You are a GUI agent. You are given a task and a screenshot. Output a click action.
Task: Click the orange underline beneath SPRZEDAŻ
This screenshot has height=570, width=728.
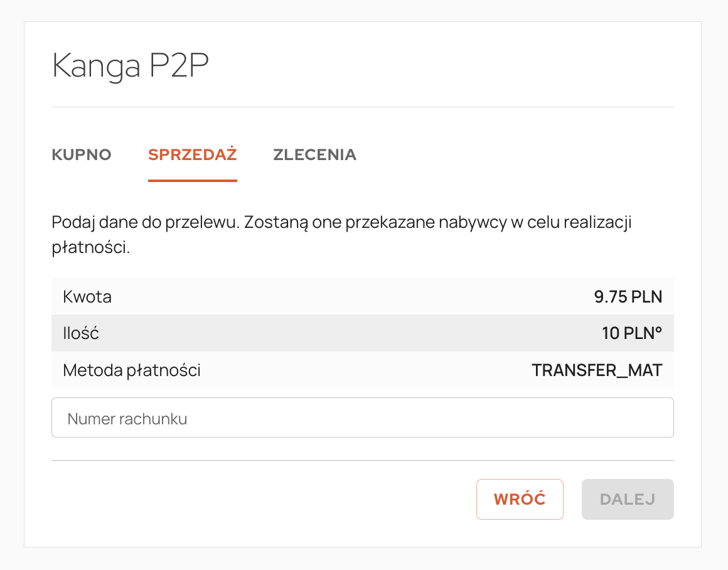click(192, 181)
